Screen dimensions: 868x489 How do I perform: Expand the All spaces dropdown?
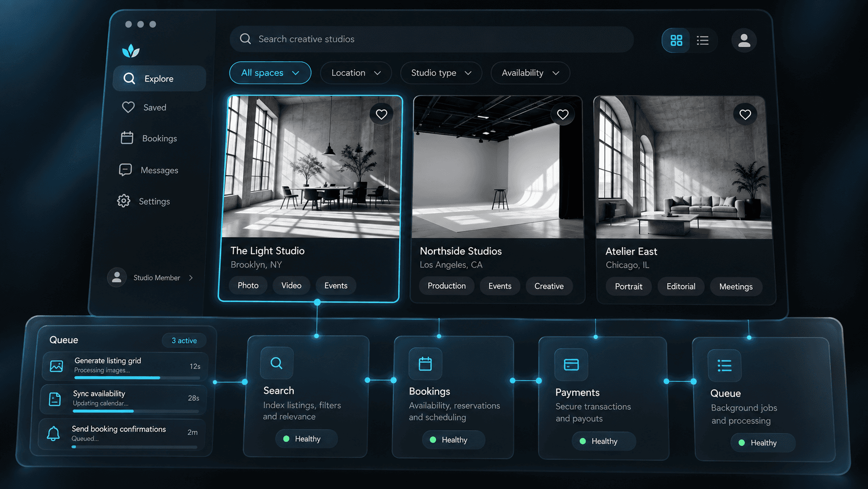click(270, 73)
